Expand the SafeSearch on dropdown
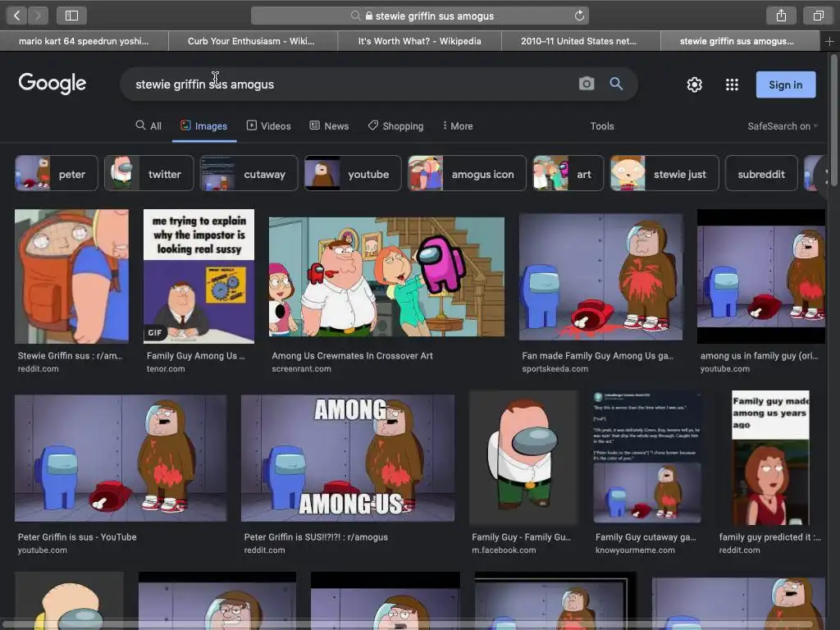Viewport: 840px width, 630px height. pos(783,126)
